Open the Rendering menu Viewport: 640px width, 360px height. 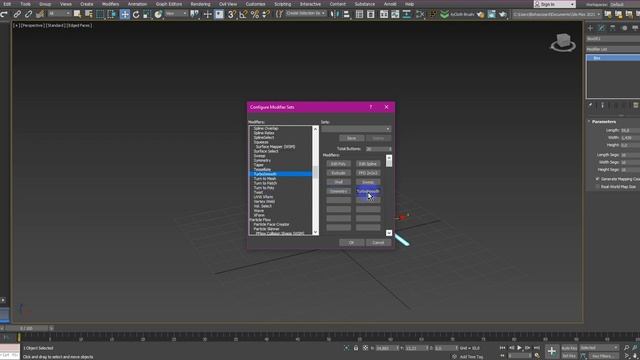(x=200, y=4)
